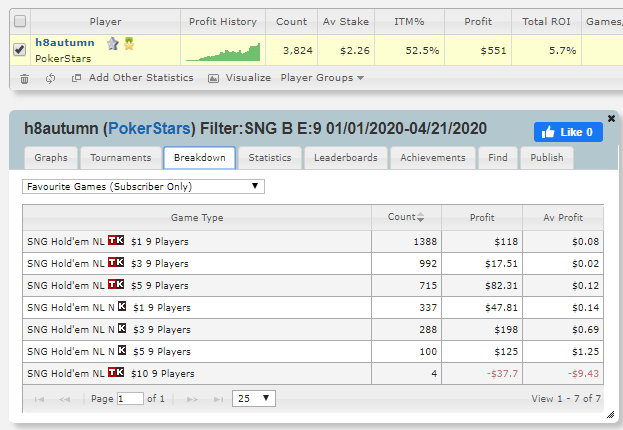Click the ITM% column header

point(409,21)
